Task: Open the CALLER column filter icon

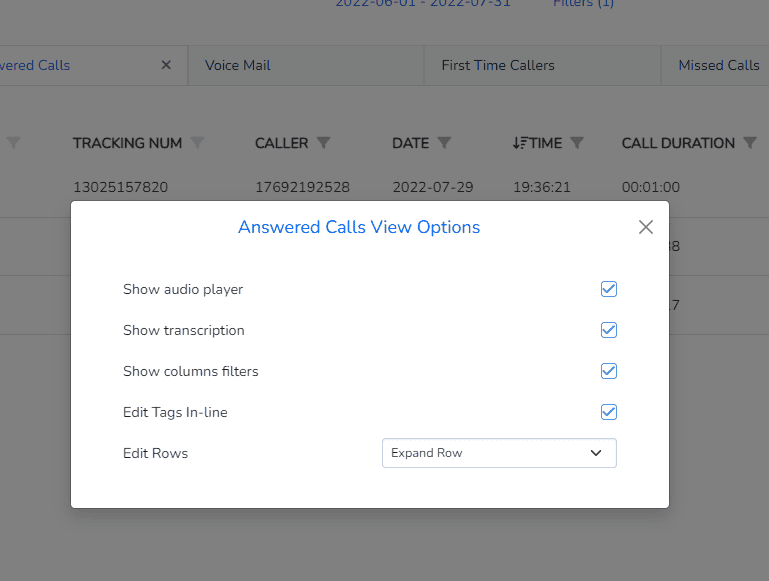Action: point(323,143)
